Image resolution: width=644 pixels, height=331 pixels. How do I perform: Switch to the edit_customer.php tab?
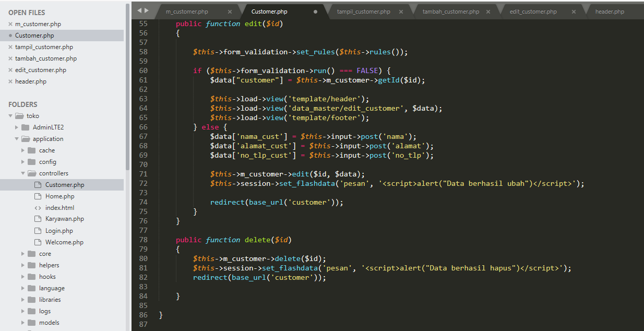point(533,11)
